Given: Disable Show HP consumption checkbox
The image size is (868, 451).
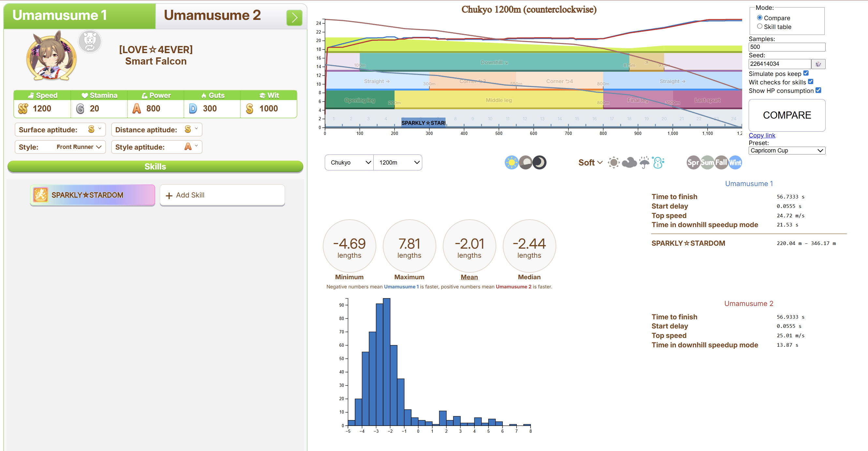Looking at the screenshot, I should pos(818,90).
